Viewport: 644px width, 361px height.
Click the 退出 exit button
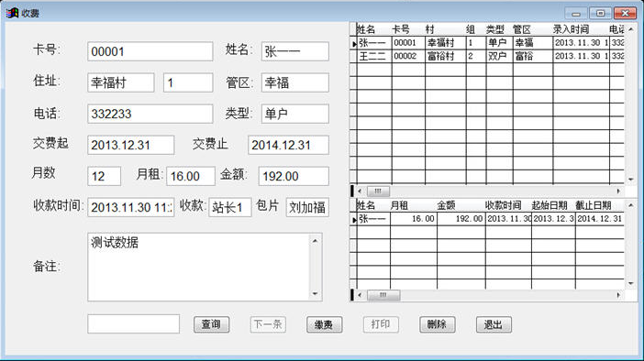pos(494,324)
